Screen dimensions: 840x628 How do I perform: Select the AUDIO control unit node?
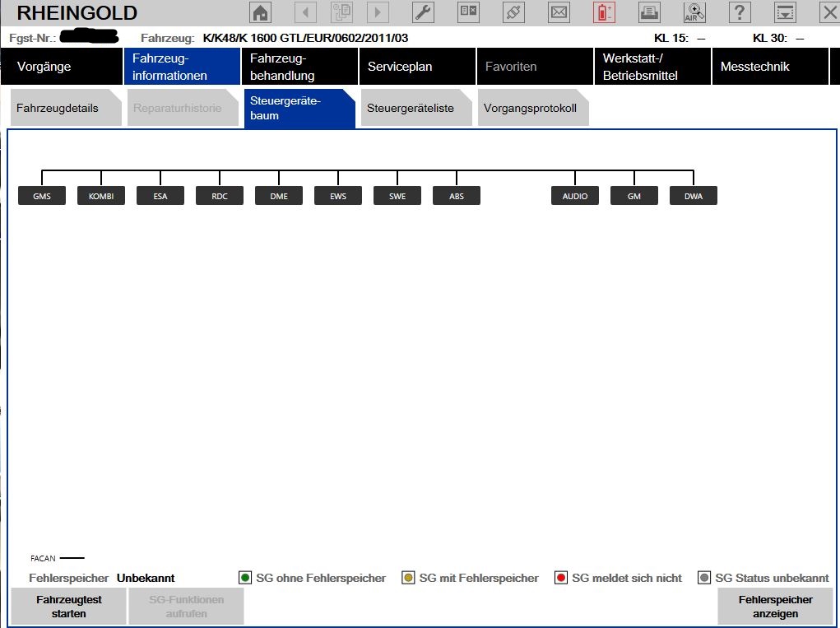(x=575, y=196)
